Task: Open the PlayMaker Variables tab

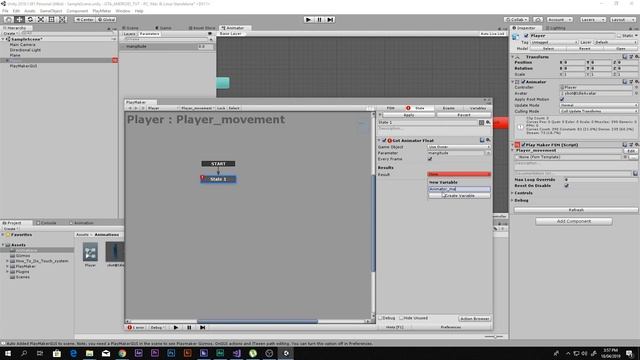Action: coord(478,108)
